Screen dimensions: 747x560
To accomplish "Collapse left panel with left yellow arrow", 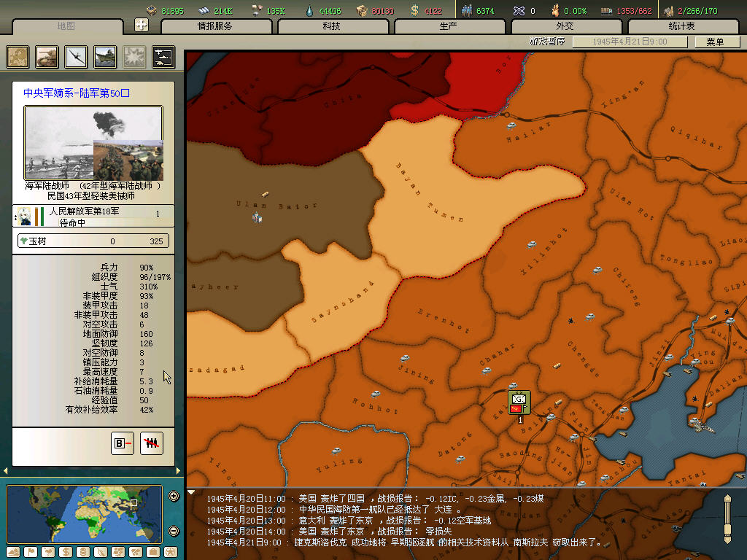I will click(6, 470).
